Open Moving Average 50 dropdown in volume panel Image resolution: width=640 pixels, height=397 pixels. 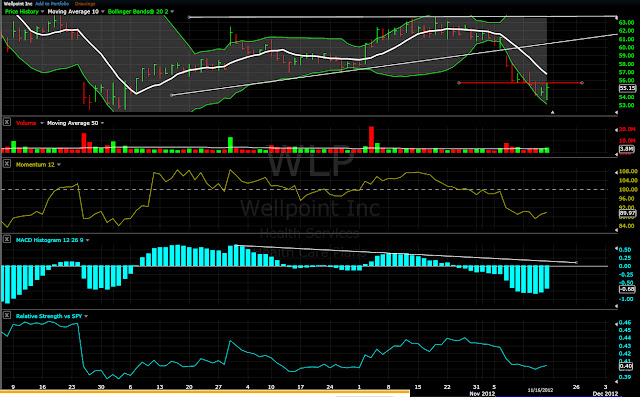[x=102, y=123]
